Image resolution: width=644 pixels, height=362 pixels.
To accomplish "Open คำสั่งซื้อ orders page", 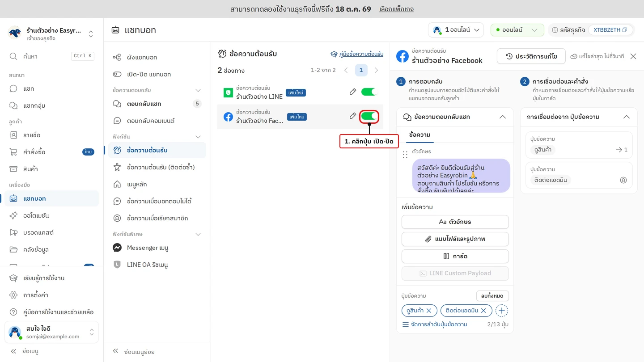I will coord(51,152).
